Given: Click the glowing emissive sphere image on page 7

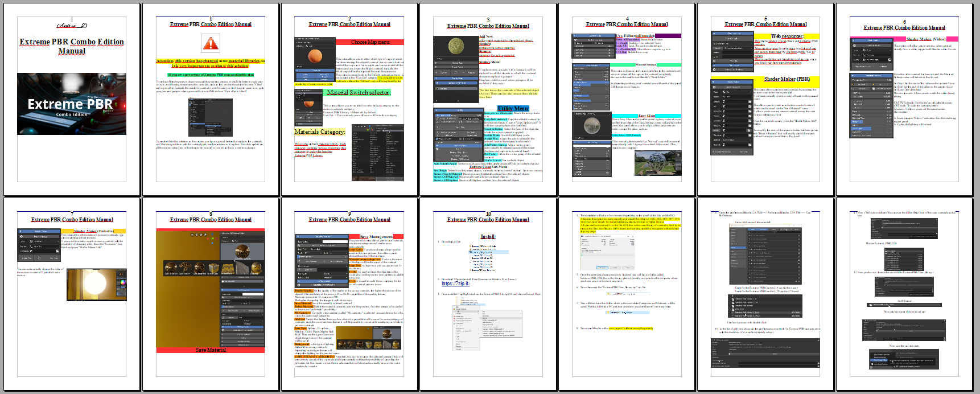Looking at the screenshot, I should click(97, 284).
